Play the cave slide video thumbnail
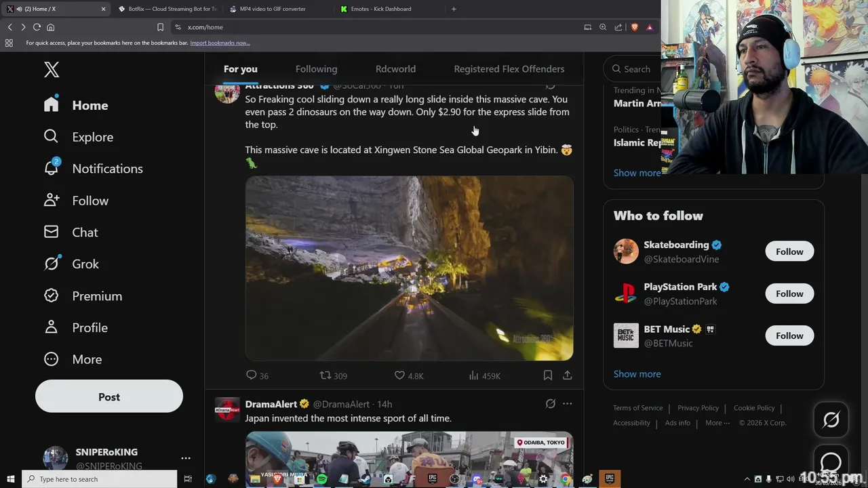 (x=409, y=268)
